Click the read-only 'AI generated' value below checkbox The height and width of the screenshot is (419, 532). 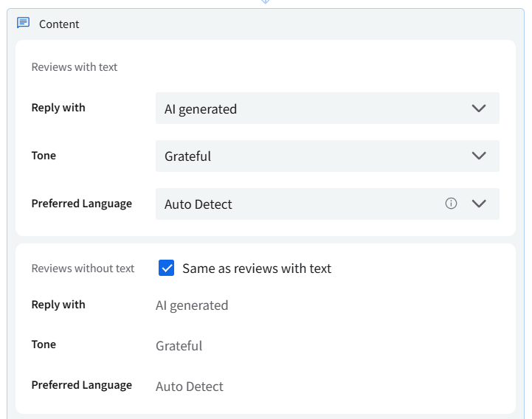192,305
